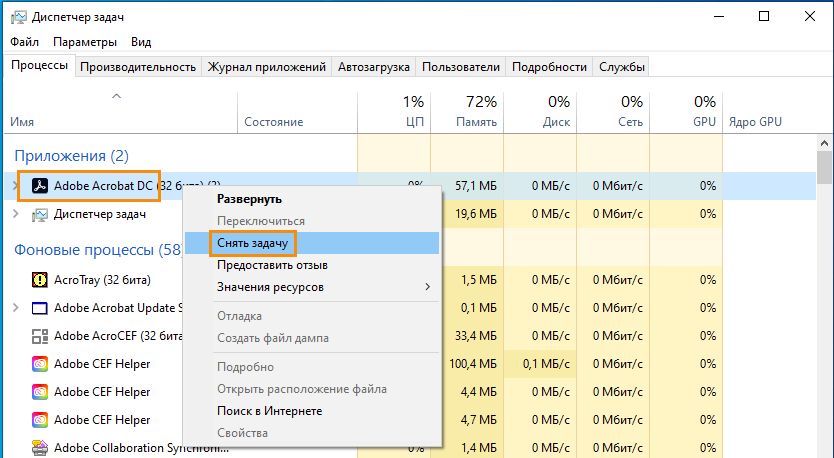Choose Снять задачу in the context menu

(312, 243)
